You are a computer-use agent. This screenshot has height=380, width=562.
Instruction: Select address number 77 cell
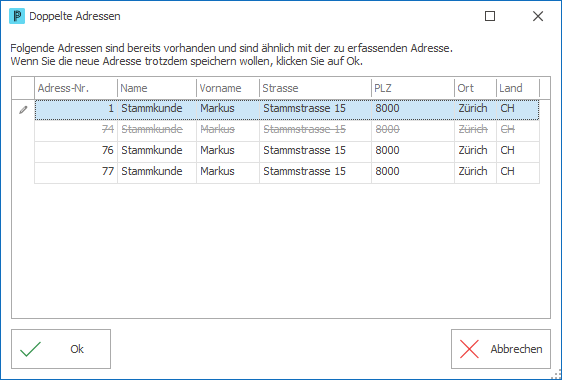(x=76, y=172)
